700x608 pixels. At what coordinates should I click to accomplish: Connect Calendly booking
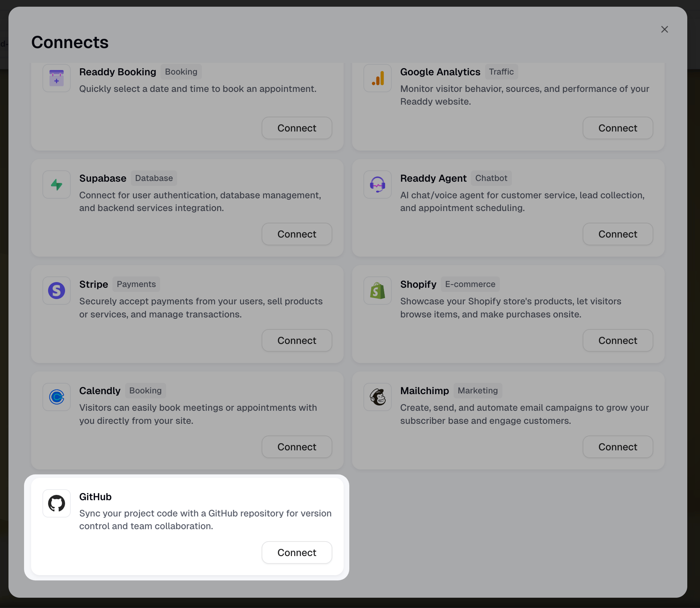click(x=297, y=447)
